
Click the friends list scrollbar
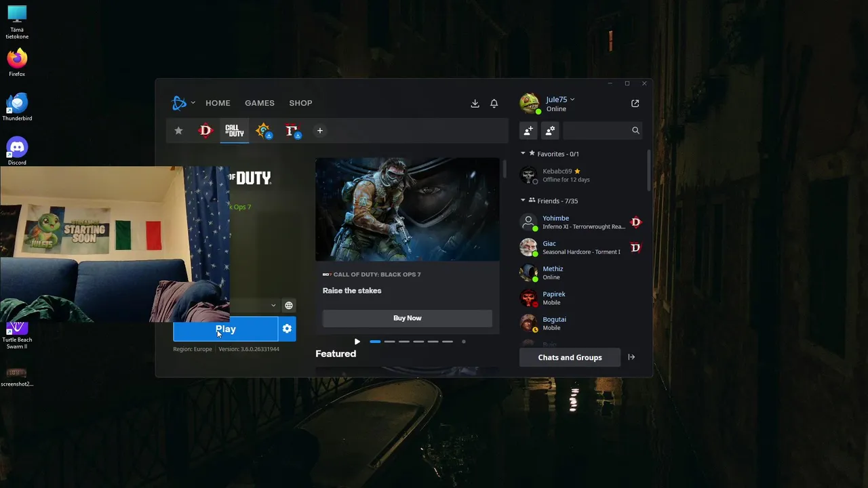pos(648,170)
